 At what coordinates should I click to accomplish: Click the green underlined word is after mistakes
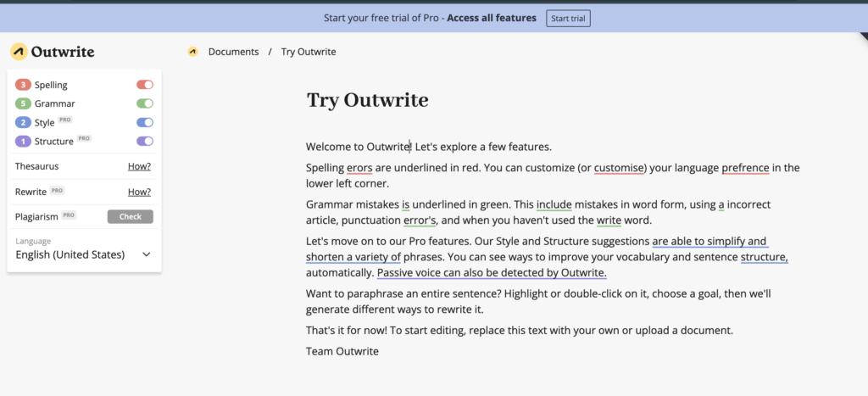point(406,205)
